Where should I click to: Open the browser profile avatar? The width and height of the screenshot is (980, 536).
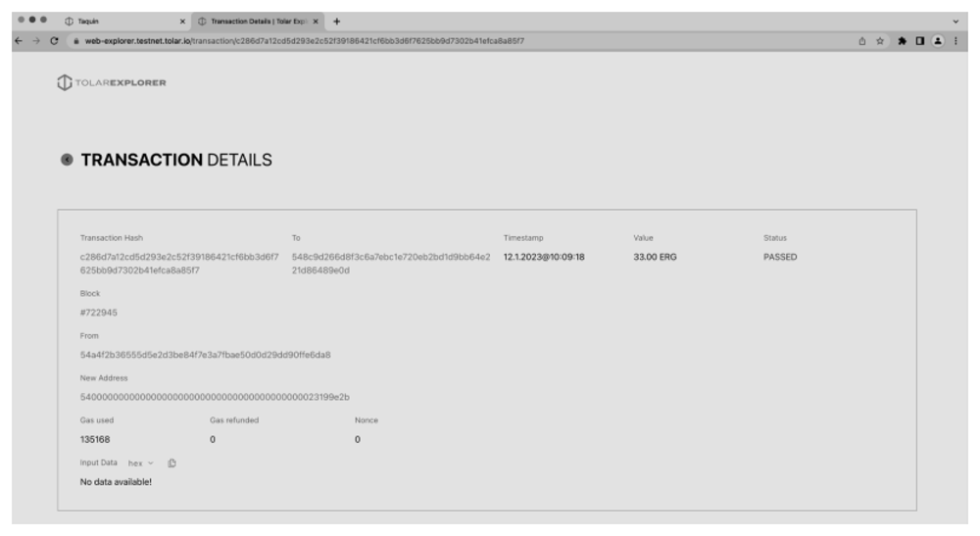pos(938,40)
